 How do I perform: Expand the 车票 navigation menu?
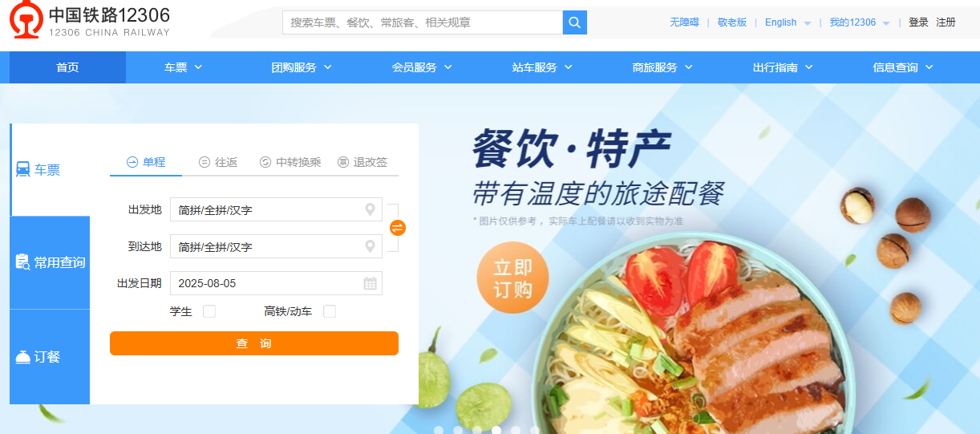(x=184, y=67)
